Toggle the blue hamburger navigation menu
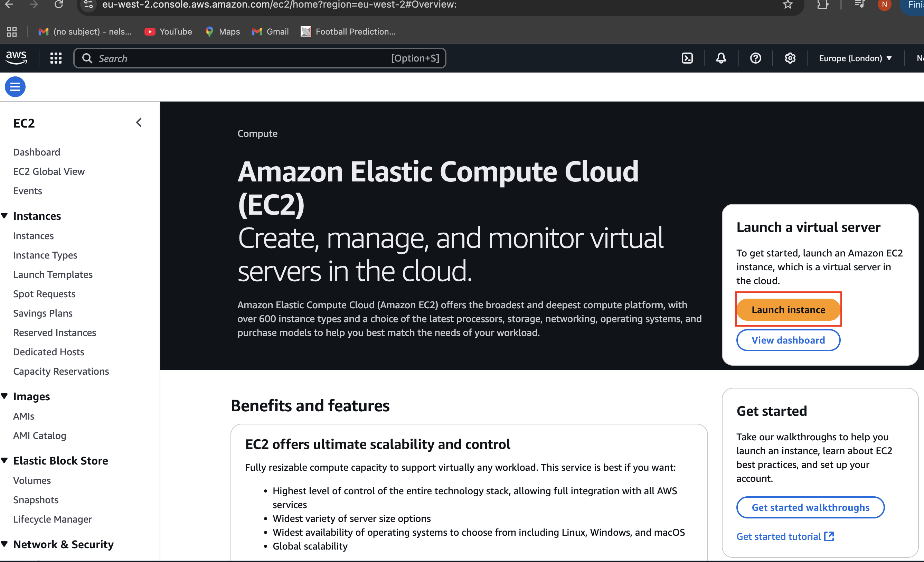Image resolution: width=924 pixels, height=562 pixels. 15,87
